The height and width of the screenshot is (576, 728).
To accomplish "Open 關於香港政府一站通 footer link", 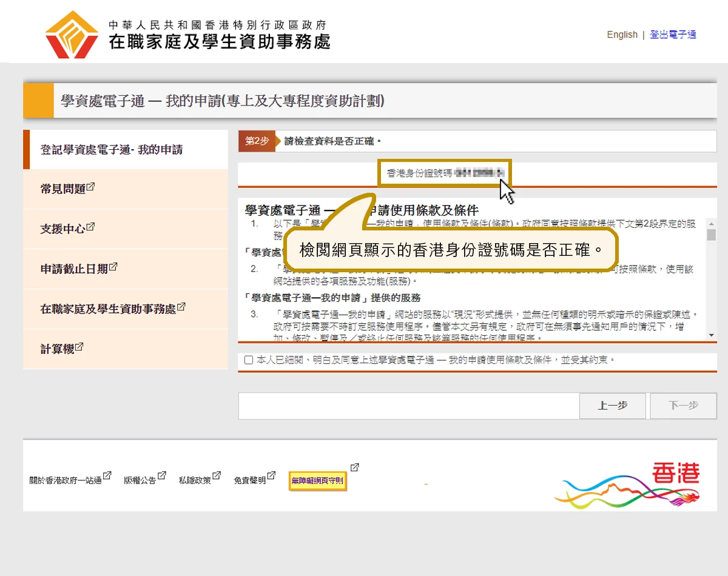I will pyautogui.click(x=66, y=481).
